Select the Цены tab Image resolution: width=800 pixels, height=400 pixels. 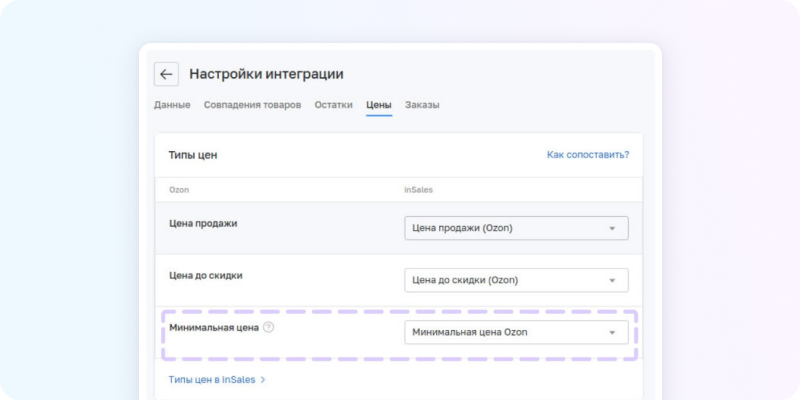(x=378, y=105)
